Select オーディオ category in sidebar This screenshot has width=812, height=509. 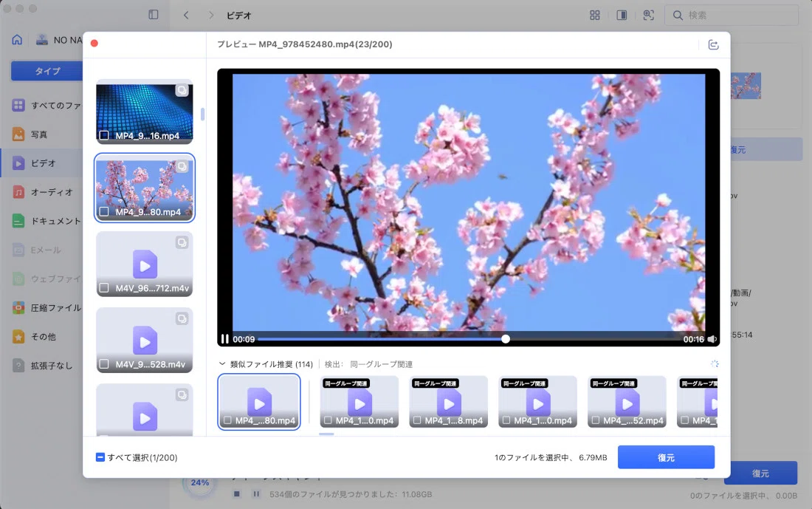tap(43, 192)
